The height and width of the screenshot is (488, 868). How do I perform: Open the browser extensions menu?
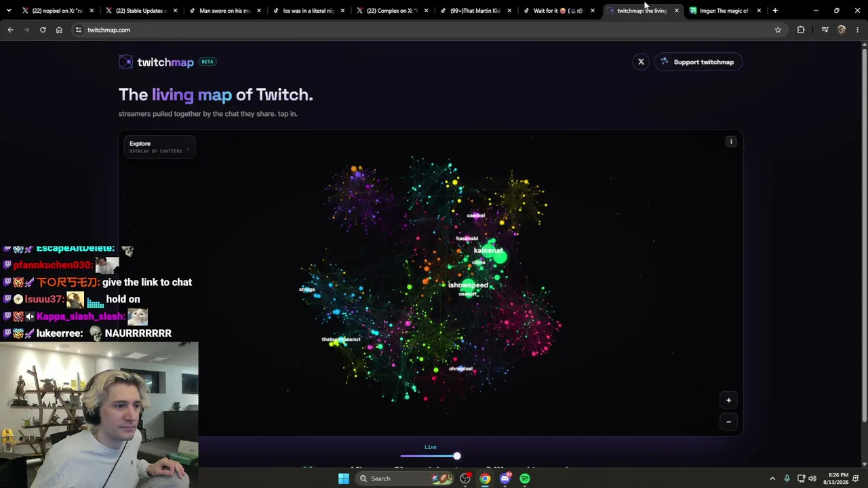[801, 30]
